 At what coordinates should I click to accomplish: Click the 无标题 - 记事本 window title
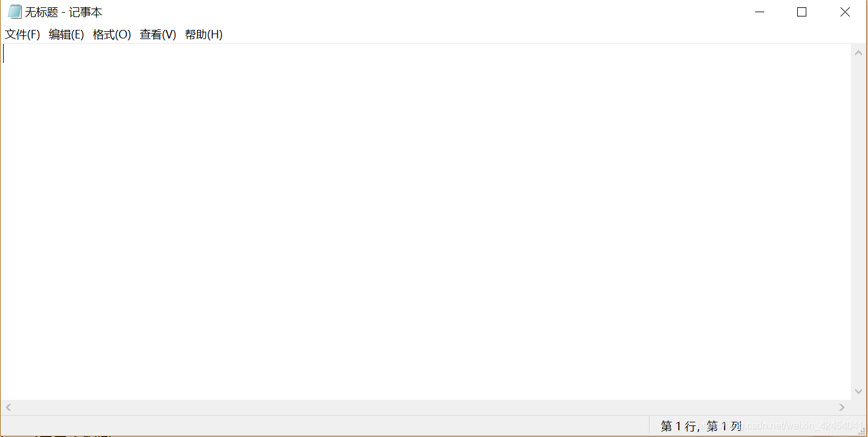point(63,12)
